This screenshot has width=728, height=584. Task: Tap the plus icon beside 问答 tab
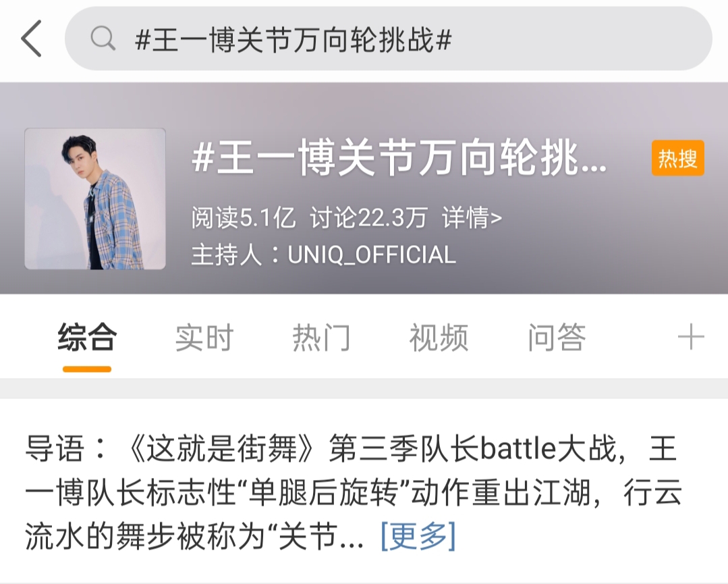(x=691, y=337)
